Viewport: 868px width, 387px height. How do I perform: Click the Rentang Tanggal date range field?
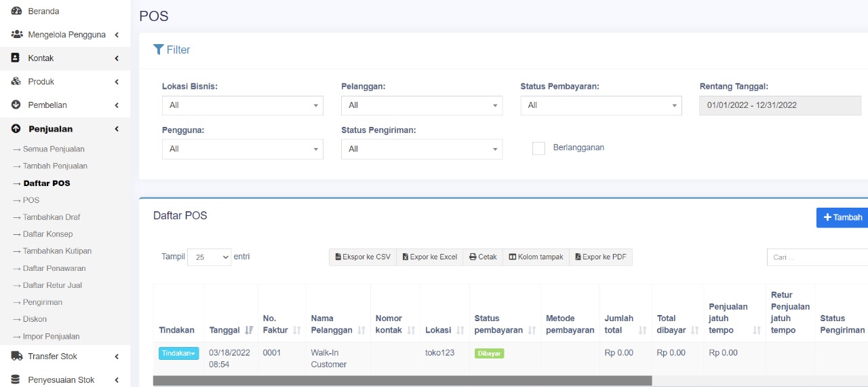[x=780, y=105]
